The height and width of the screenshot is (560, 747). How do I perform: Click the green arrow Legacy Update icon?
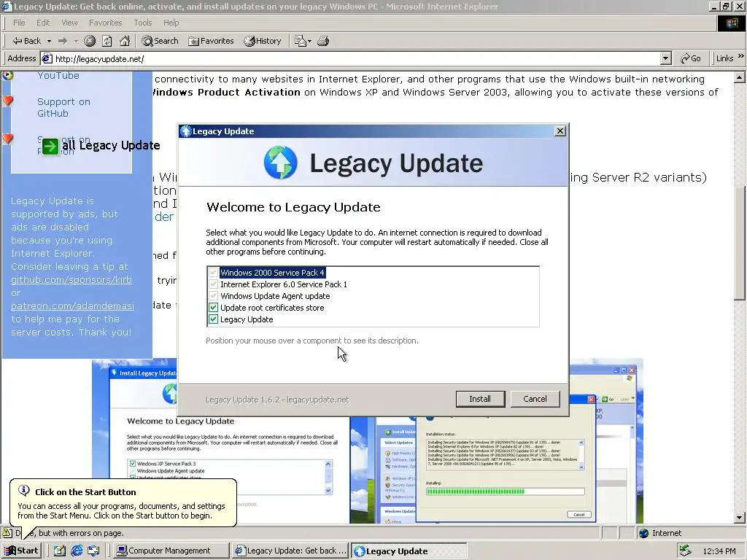50,146
